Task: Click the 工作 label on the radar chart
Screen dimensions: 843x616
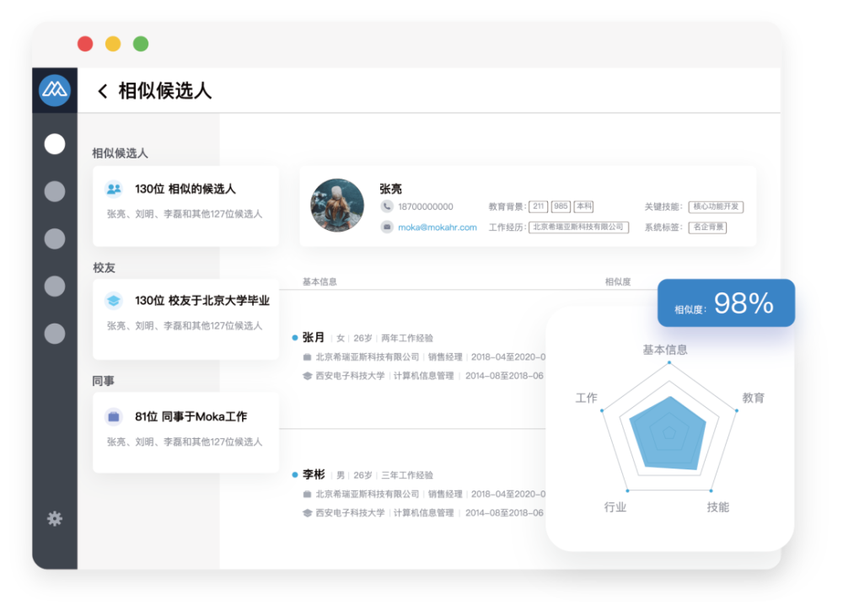Action: 587,398
